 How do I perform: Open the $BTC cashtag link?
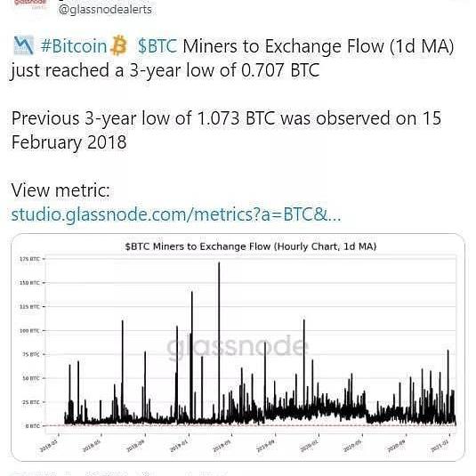[x=157, y=46]
